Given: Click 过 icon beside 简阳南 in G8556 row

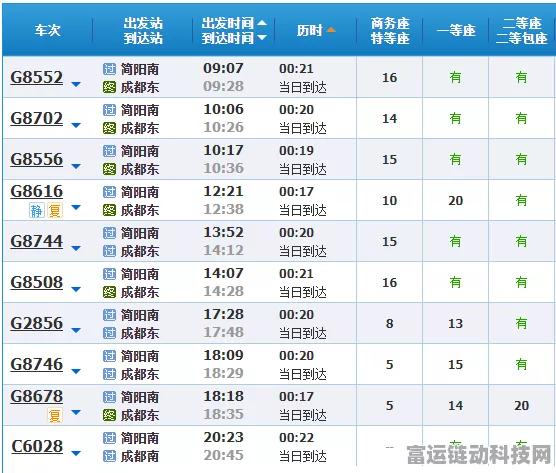Looking at the screenshot, I should tap(109, 151).
